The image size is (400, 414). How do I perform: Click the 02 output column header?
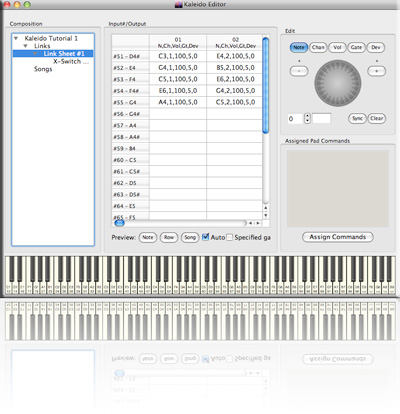[x=235, y=43]
